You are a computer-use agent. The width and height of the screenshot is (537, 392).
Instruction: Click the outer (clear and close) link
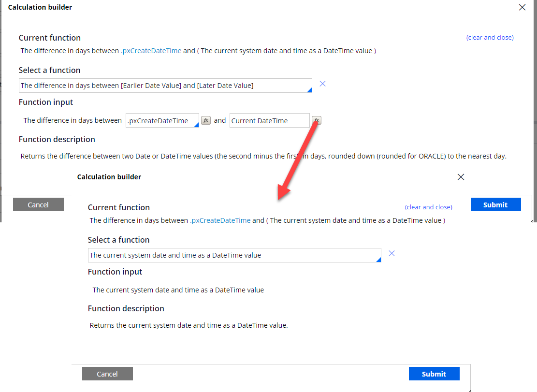tap(490, 37)
